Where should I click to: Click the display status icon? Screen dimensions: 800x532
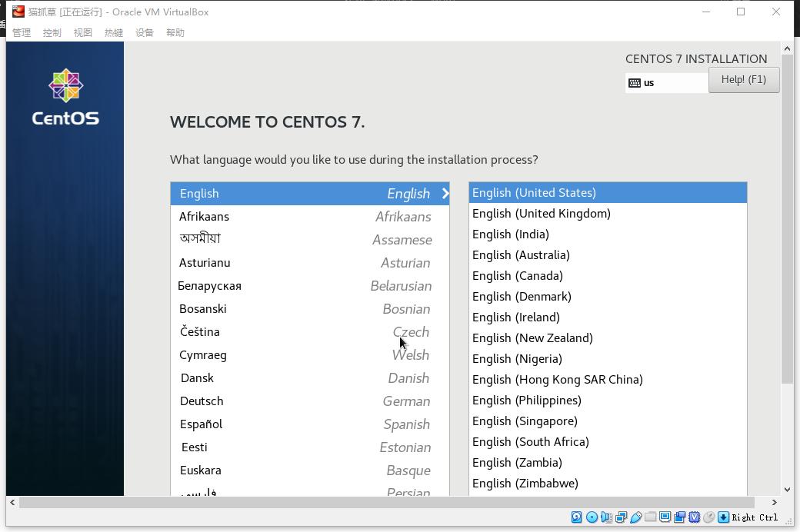(665, 517)
